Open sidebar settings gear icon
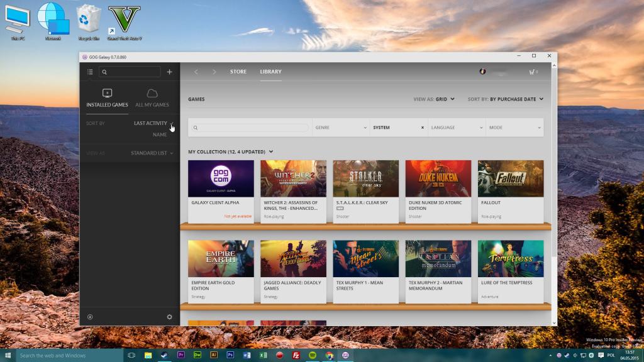This screenshot has height=362, width=644. (169, 317)
